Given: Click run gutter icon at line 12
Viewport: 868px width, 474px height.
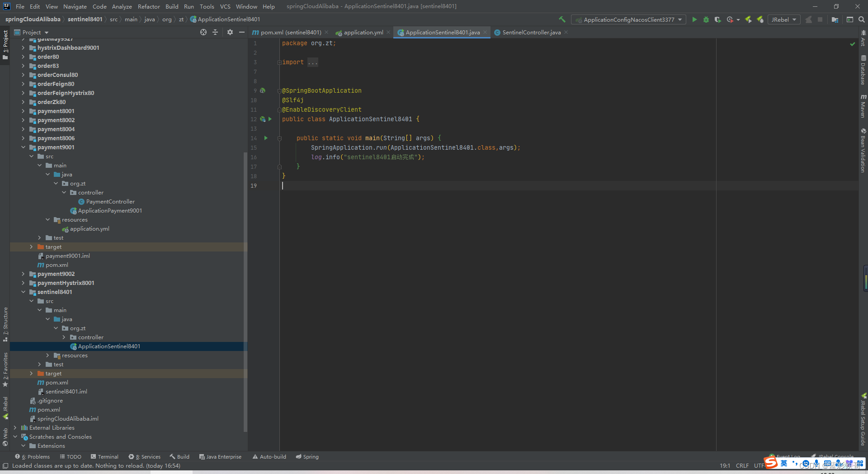Looking at the screenshot, I should [x=270, y=119].
